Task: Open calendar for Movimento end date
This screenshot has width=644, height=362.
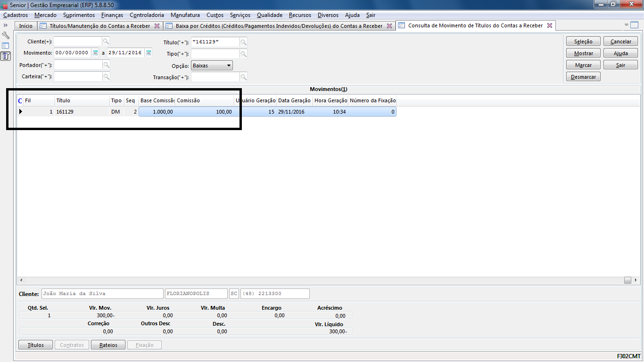Action: [x=148, y=53]
